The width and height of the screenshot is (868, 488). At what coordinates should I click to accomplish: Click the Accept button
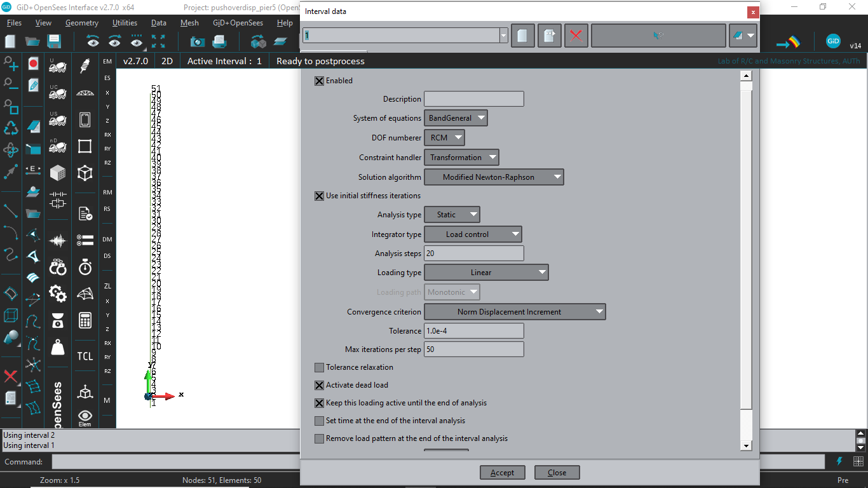(x=502, y=472)
